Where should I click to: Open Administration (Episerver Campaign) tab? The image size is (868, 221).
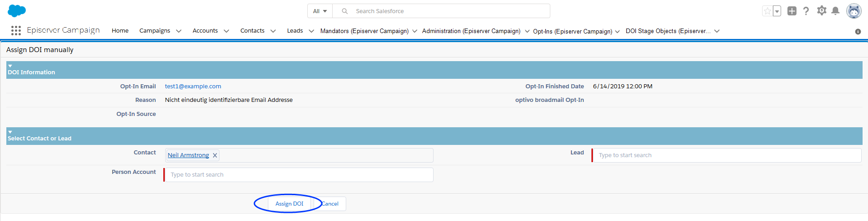[471, 31]
